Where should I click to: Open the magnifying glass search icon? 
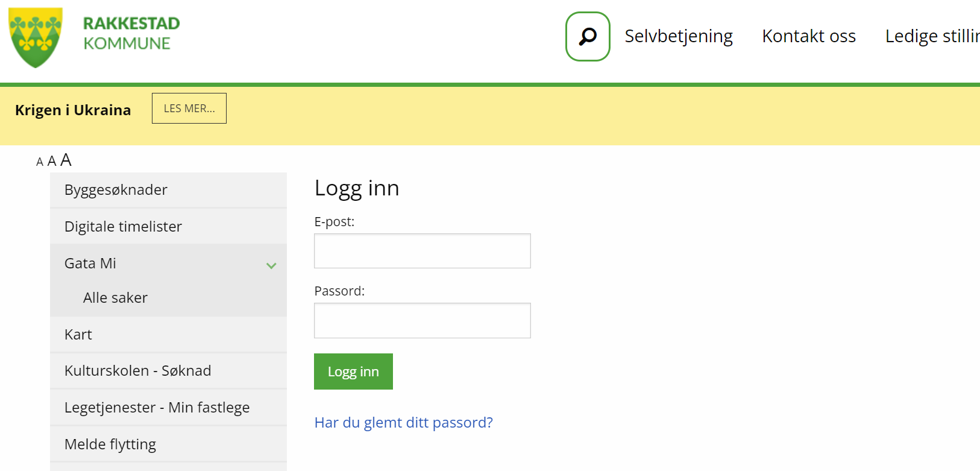(588, 37)
